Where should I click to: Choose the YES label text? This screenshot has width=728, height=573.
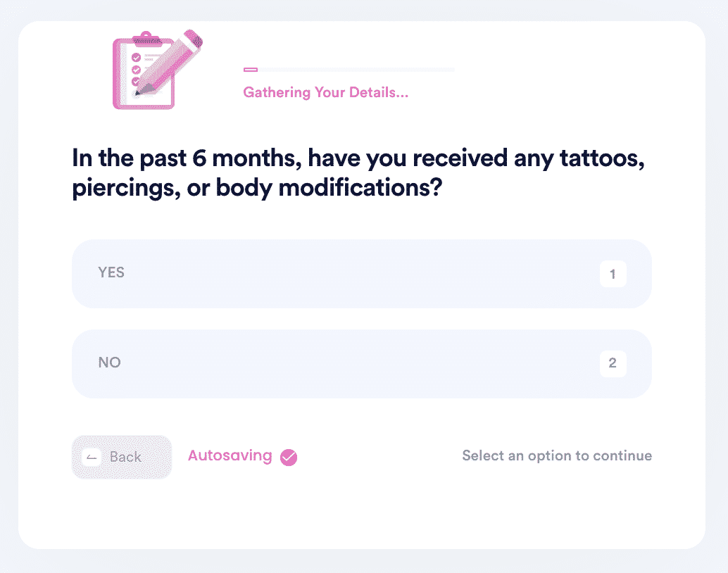111,272
